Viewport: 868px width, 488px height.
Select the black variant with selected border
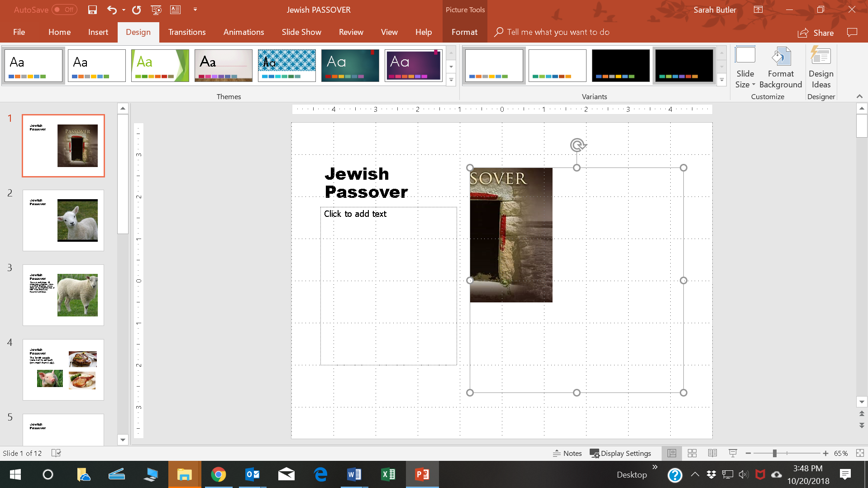684,66
